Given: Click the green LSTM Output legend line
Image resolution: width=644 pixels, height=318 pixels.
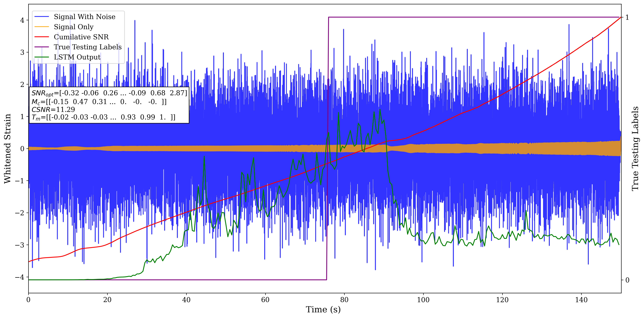Looking at the screenshot, I should (x=42, y=57).
